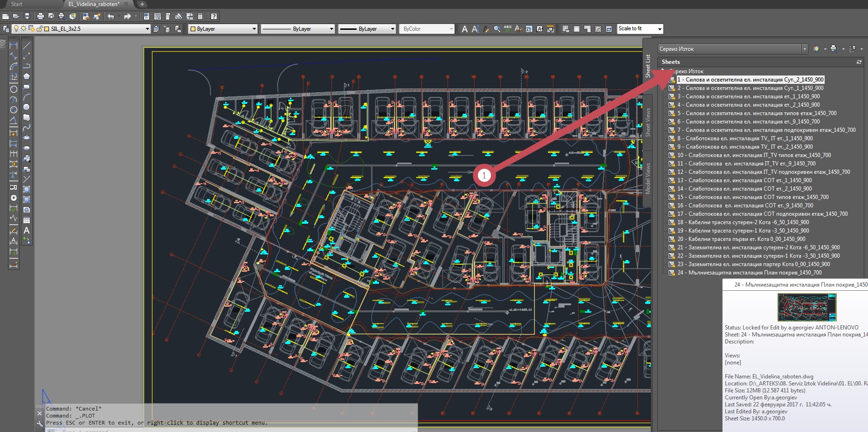
Task: Click the Publish printer icon in Sheet Set Manager
Action: coord(834,48)
